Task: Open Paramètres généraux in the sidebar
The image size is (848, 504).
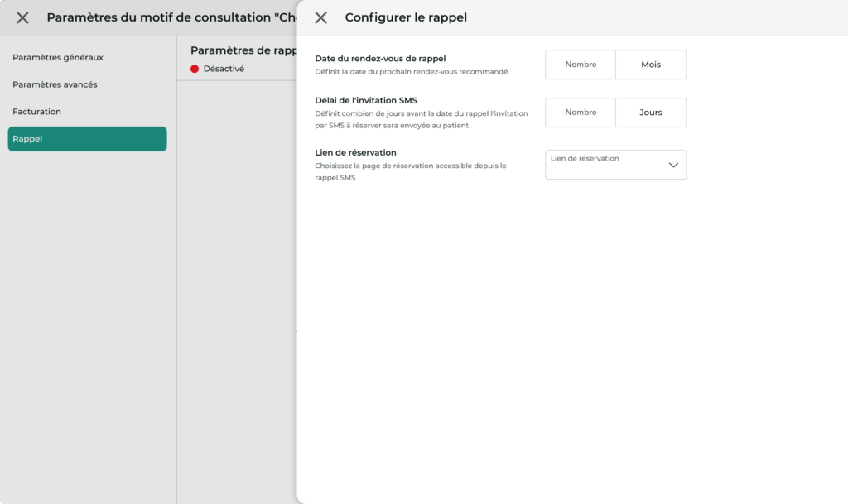Action: click(x=57, y=58)
